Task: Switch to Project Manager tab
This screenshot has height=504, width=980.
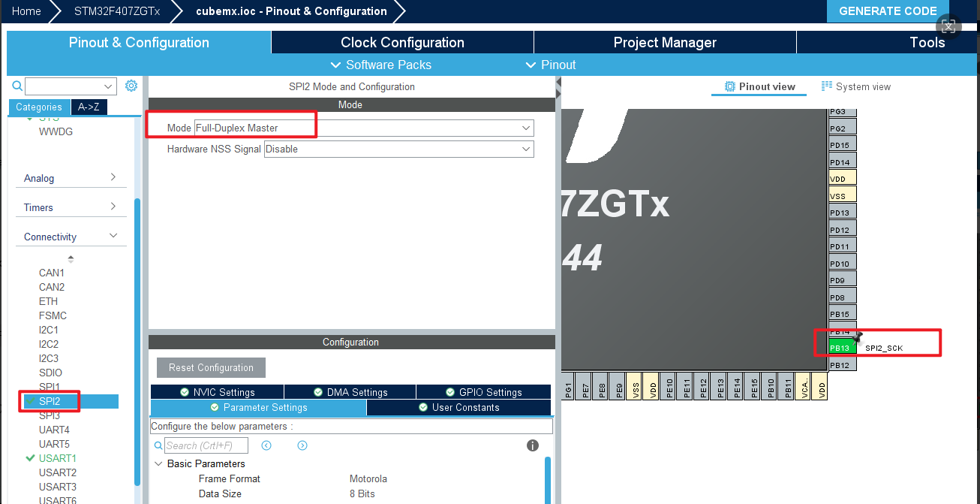Action: [x=665, y=42]
